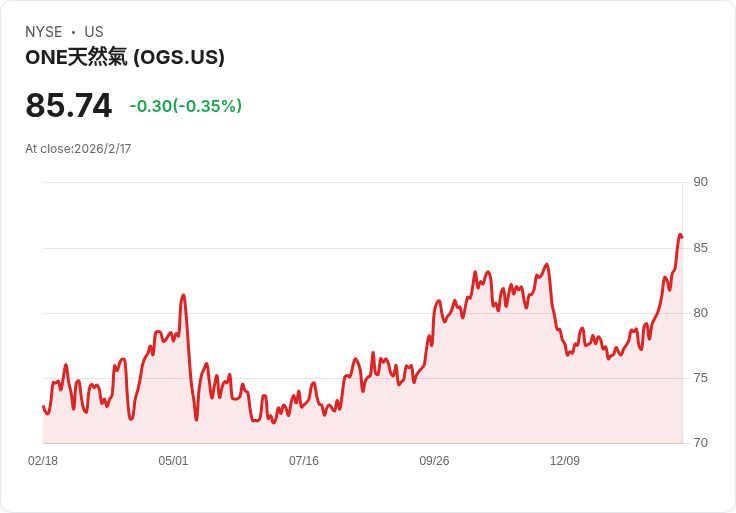Click the 75 price axis label
Image resolution: width=736 pixels, height=513 pixels.
click(x=701, y=378)
